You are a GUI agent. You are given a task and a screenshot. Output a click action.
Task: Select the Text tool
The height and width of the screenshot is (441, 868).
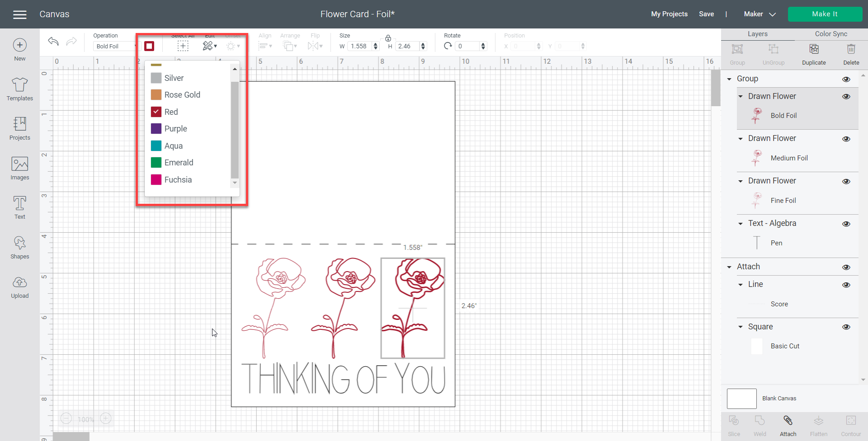19,203
